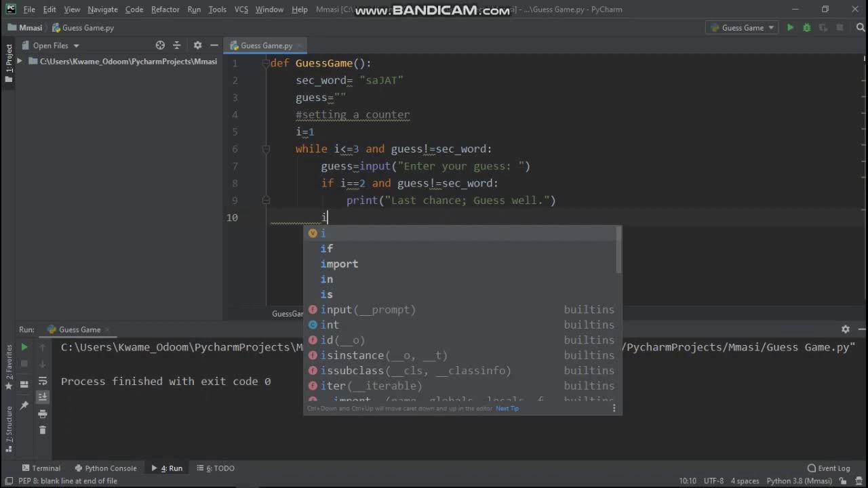Pin the Run tab

coord(24,405)
